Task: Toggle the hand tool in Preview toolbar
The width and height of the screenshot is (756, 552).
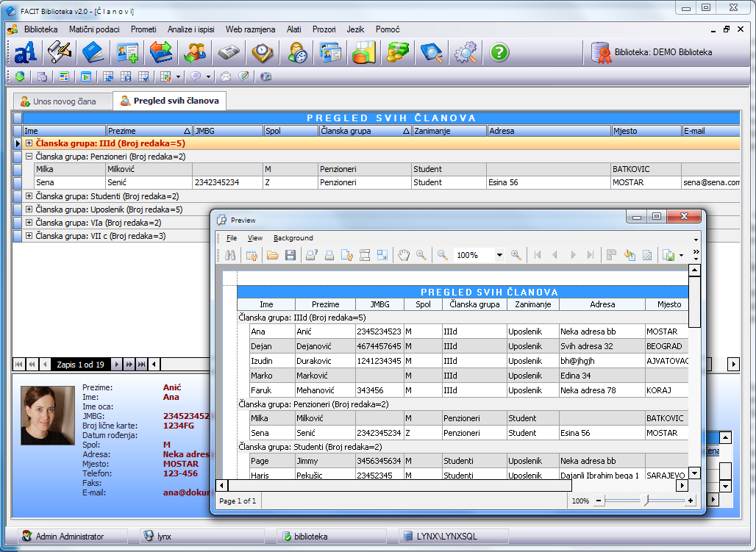Action: tap(403, 255)
